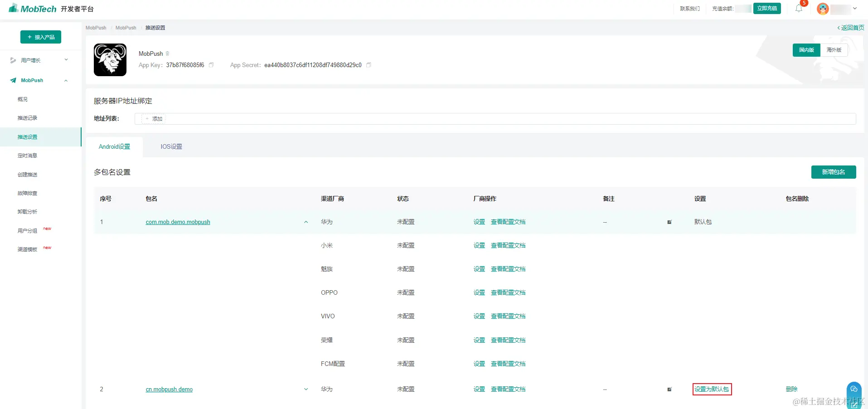
Task: Open 创建推送 in sidebar
Action: 27,175
